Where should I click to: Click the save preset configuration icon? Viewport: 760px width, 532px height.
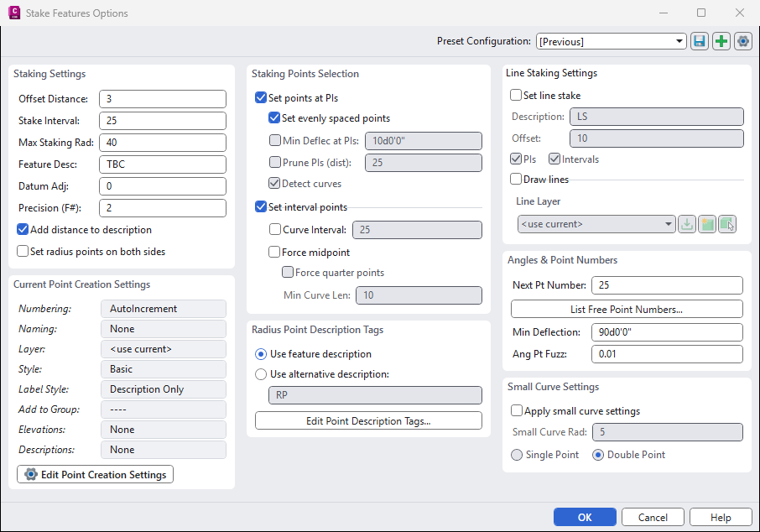coord(699,41)
